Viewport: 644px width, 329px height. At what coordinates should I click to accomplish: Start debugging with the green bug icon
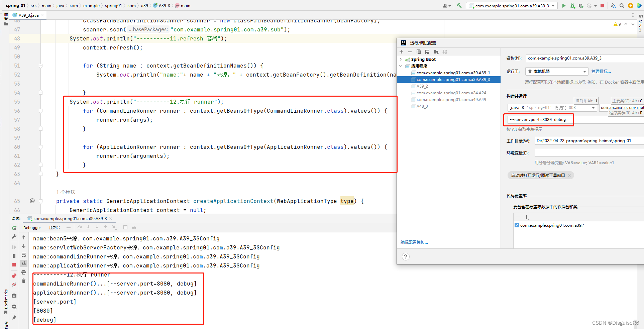tap(572, 6)
